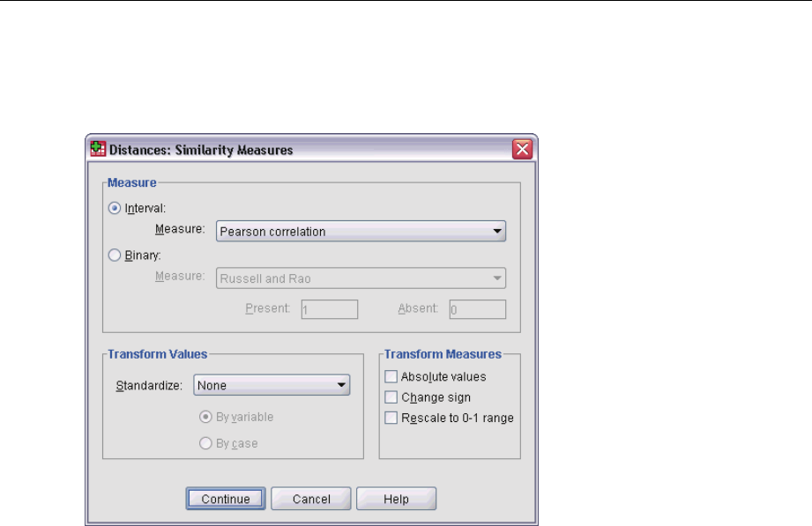Screen dimensions: 812x526
Task: Select the By variable radio option
Action: tap(205, 417)
